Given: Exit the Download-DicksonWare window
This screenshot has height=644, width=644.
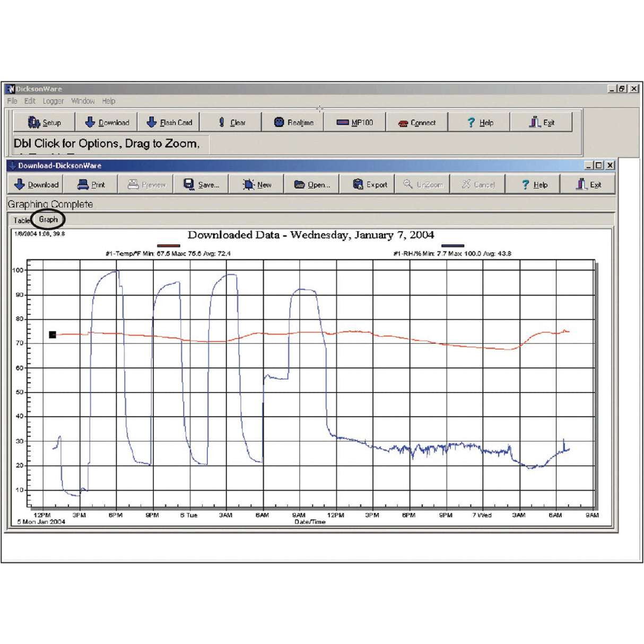Looking at the screenshot, I should [x=589, y=184].
